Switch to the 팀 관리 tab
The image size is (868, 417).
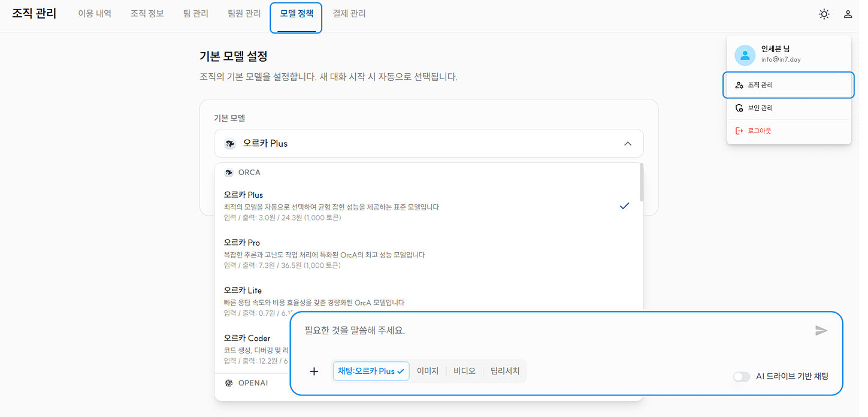[196, 14]
